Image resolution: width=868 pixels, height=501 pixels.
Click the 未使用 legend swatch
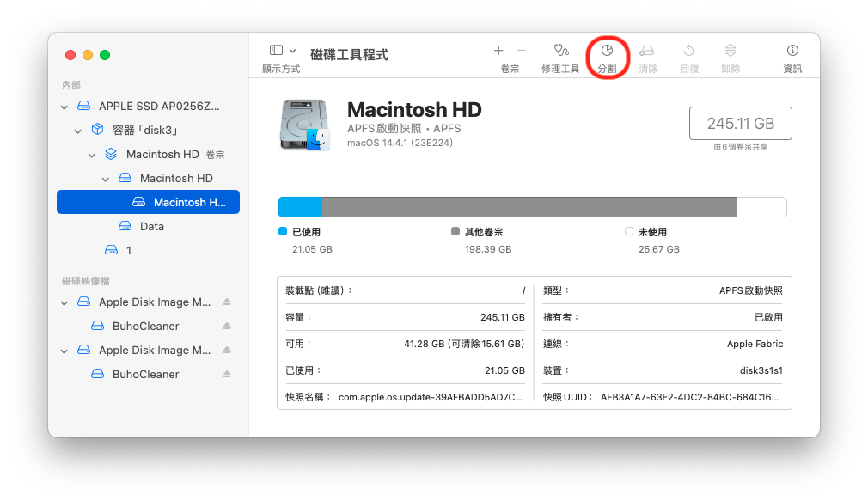click(629, 231)
